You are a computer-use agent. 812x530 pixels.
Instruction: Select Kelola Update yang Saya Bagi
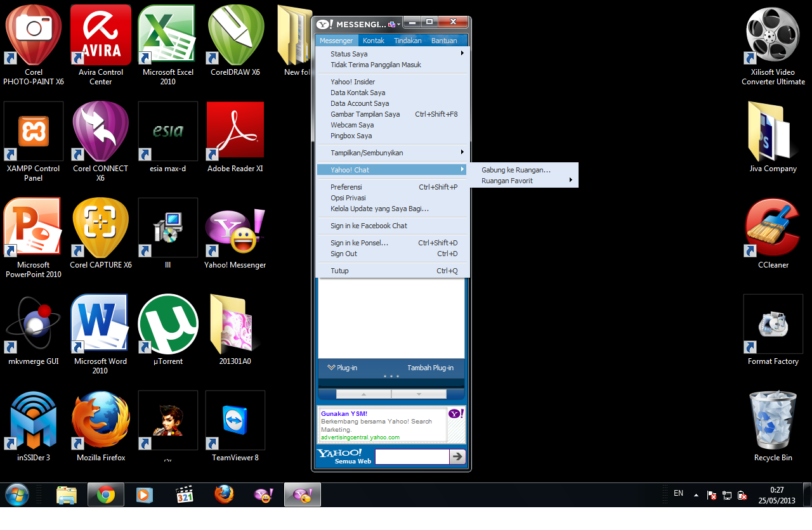[392, 209]
